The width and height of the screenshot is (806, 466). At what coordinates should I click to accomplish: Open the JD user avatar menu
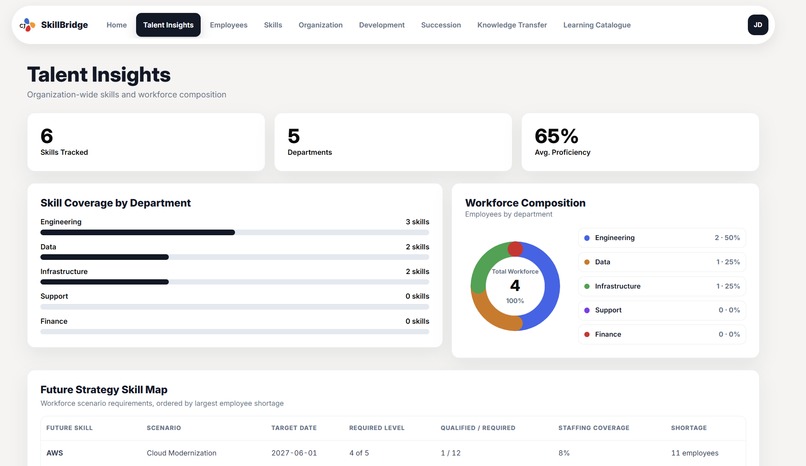click(758, 25)
